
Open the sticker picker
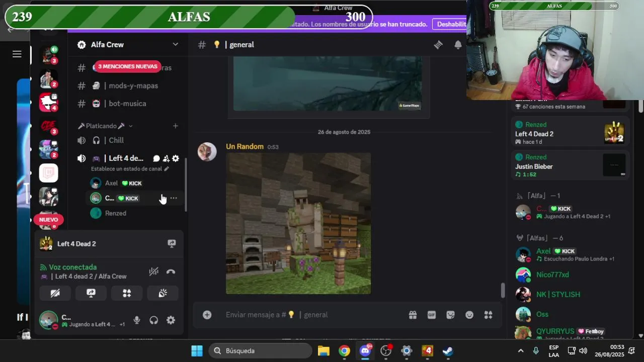point(450,315)
